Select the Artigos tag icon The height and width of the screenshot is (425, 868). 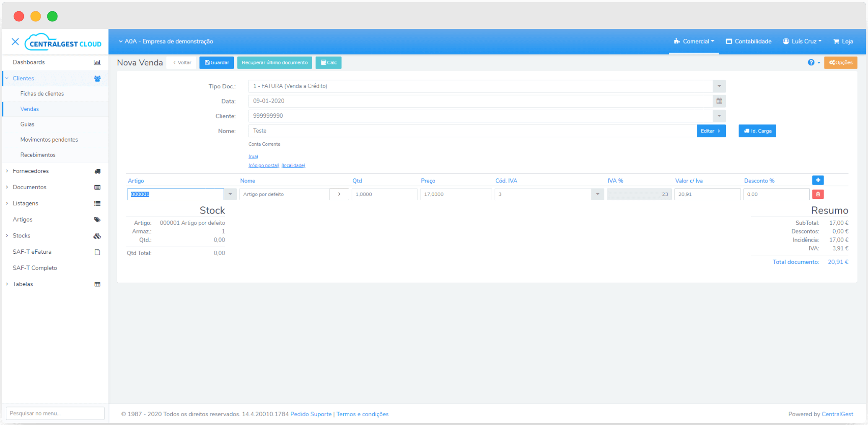tap(98, 219)
